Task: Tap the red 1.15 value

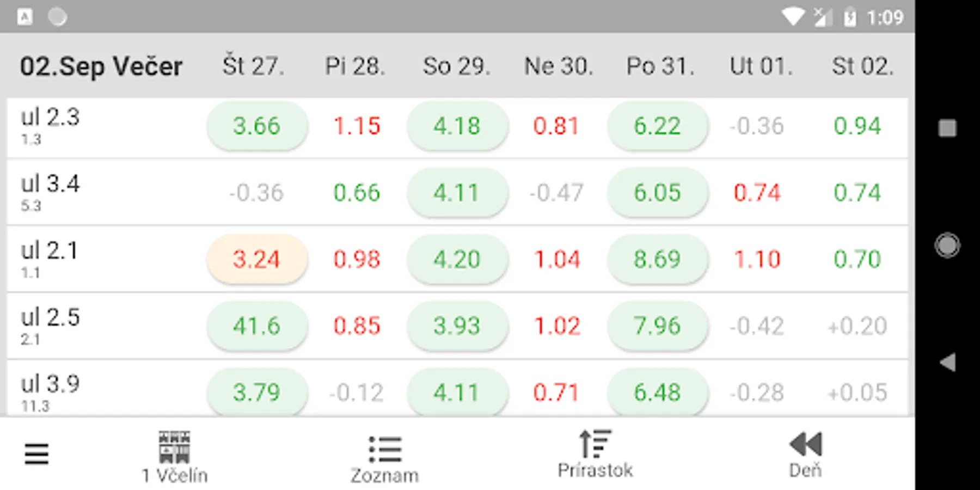Action: pyautogui.click(x=357, y=126)
